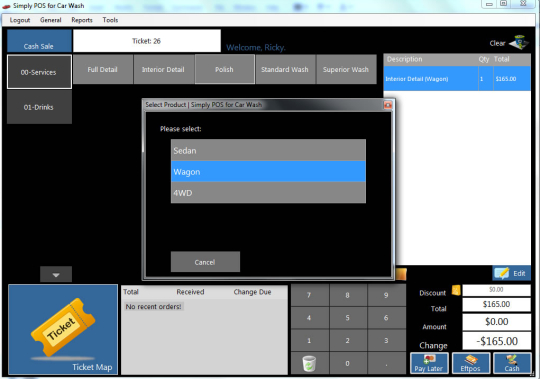Open the Reports menu
Screen dimensions: 540x379
(82, 20)
